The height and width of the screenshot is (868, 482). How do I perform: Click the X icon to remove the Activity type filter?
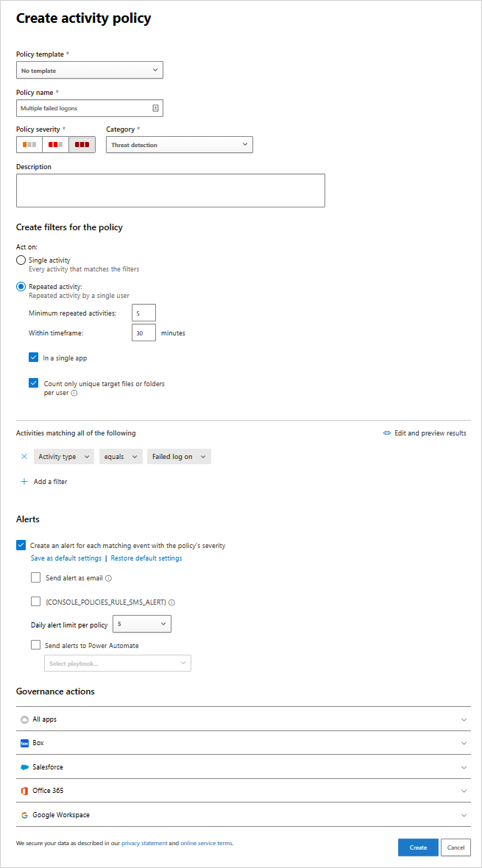click(24, 457)
